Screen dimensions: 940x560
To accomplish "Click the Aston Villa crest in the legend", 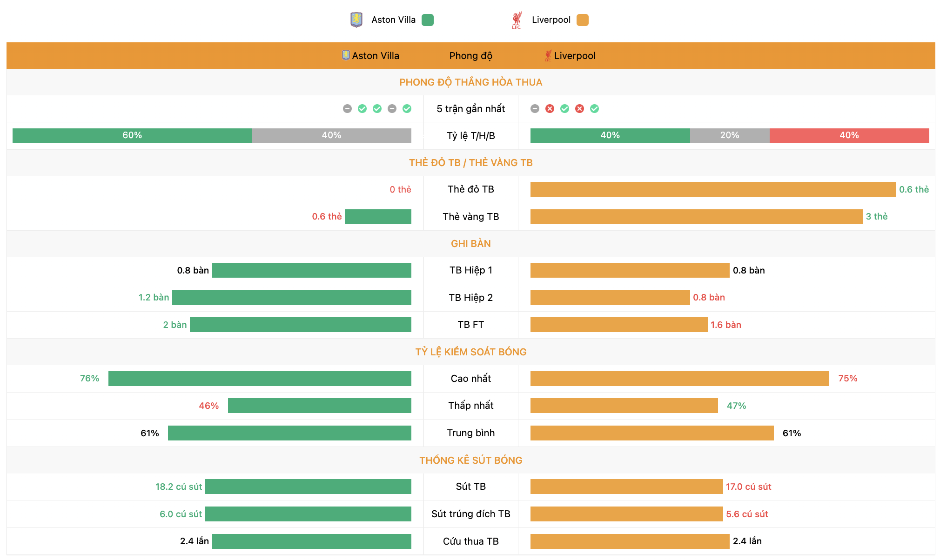I will [356, 20].
